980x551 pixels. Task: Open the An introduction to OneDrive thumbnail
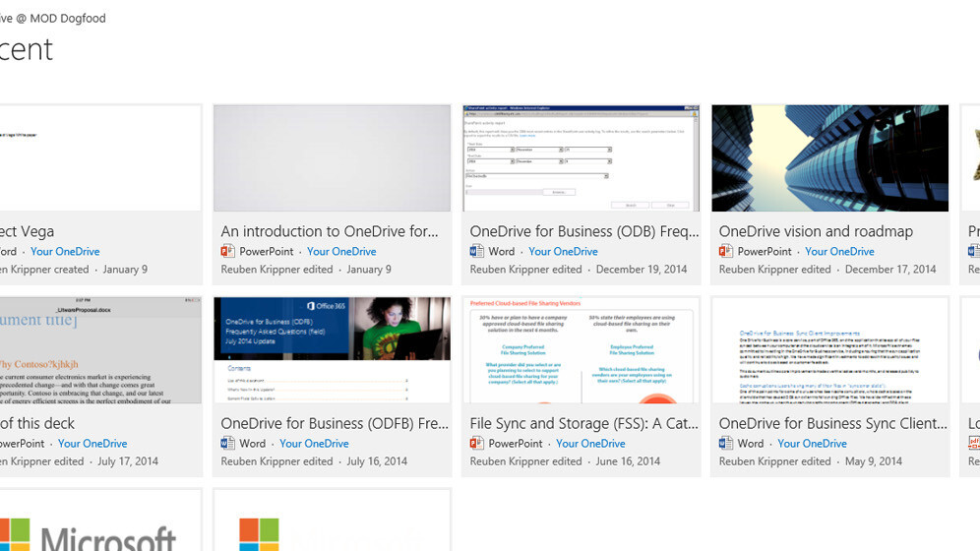tap(332, 158)
